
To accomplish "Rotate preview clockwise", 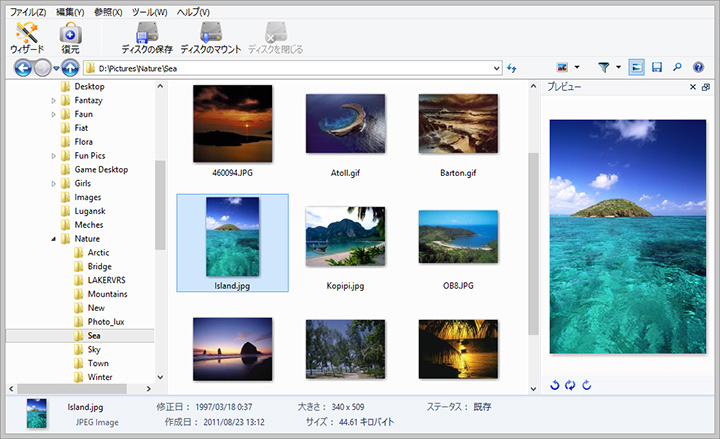I will pos(586,385).
